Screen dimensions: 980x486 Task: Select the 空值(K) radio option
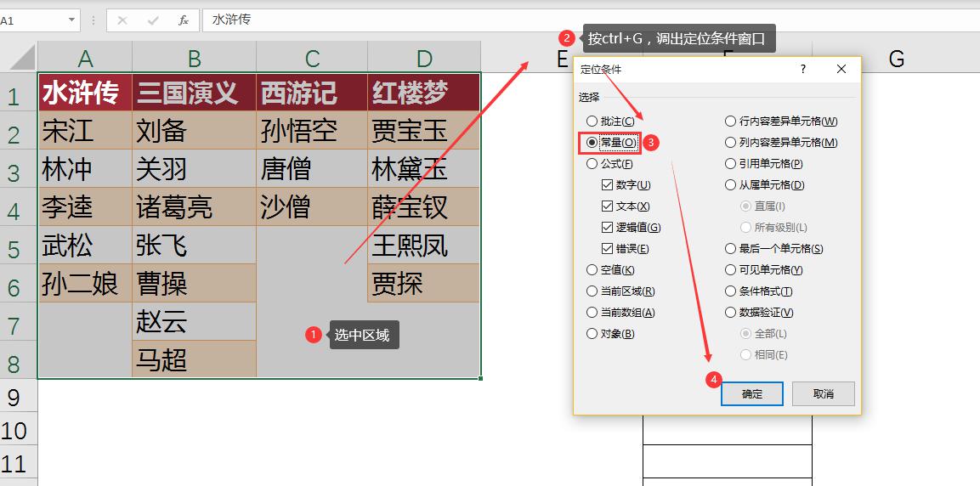[x=610, y=270]
